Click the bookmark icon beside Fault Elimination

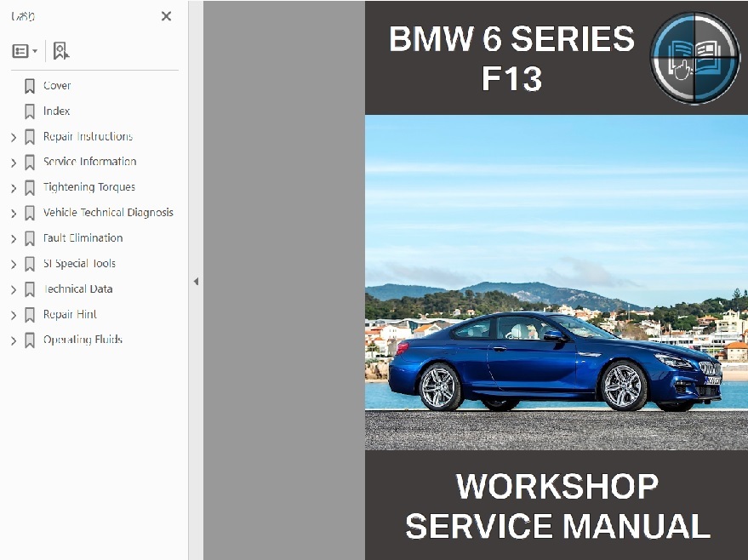[30, 238]
